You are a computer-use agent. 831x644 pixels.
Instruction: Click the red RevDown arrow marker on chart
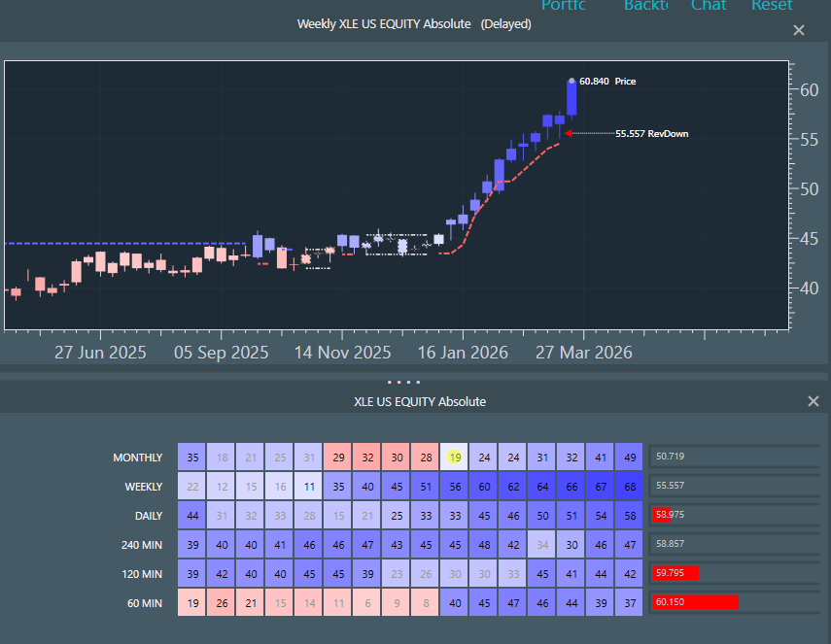568,133
